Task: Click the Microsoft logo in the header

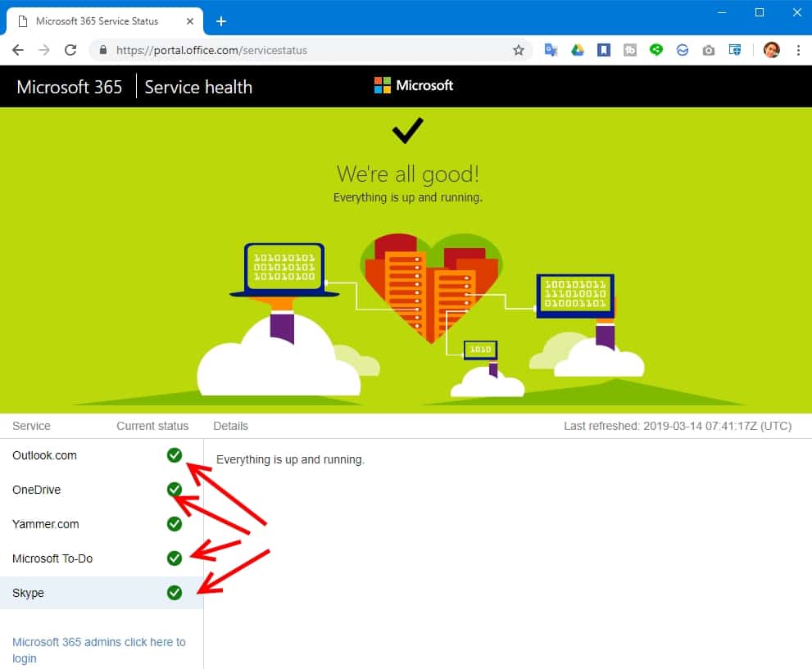Action: (414, 85)
